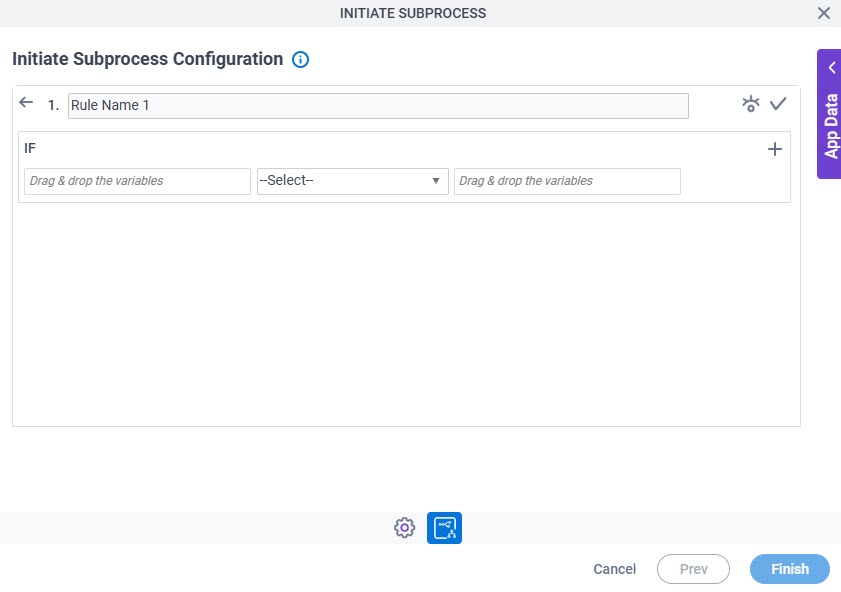Viewport: 841px width, 592px height.
Task: Open the --Select-- operator dropdown
Action: [x=352, y=181]
